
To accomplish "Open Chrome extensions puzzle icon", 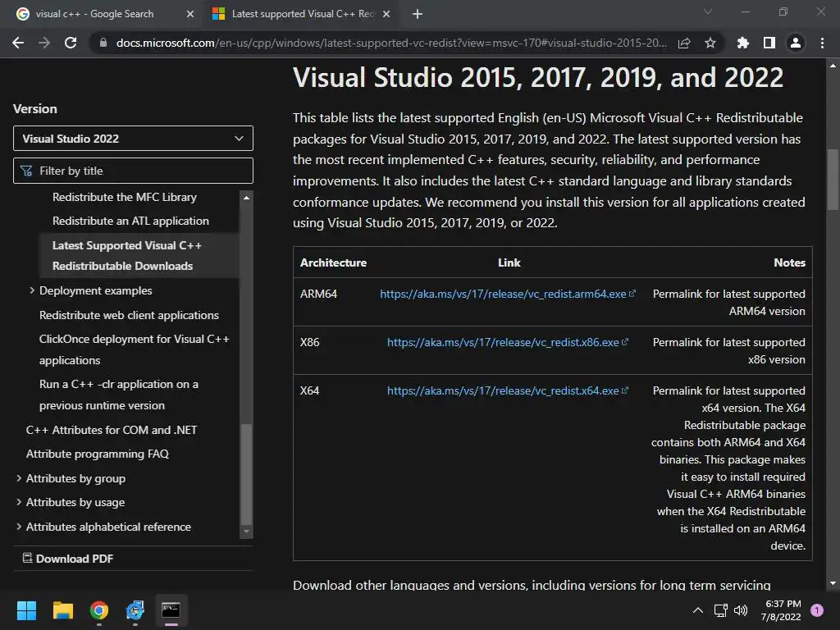I will (x=743, y=43).
